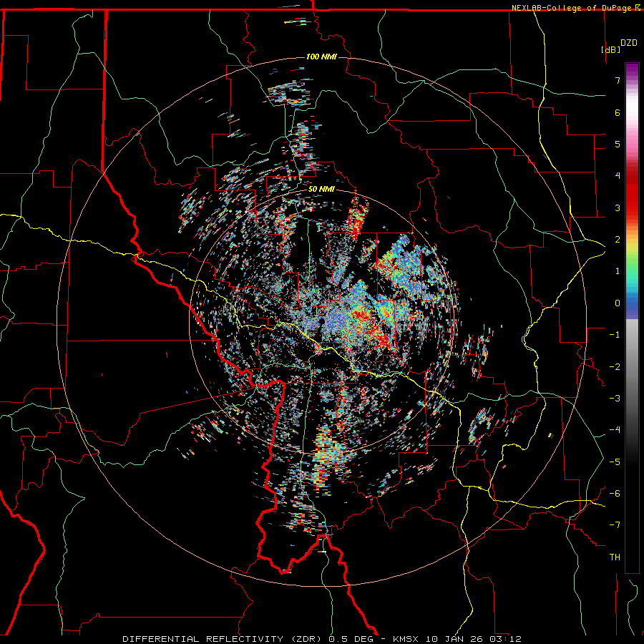Click the -7 value on color scale
The width and height of the screenshot is (644, 644).
click(615, 525)
